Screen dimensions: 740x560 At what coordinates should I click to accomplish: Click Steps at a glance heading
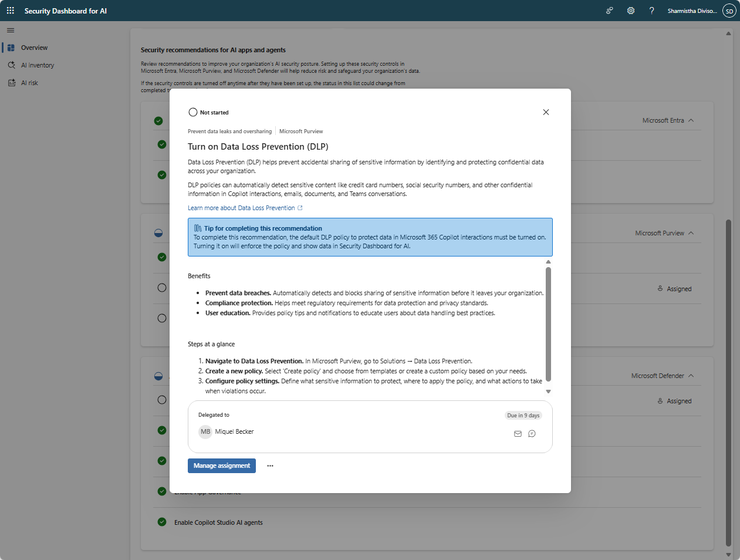click(211, 344)
